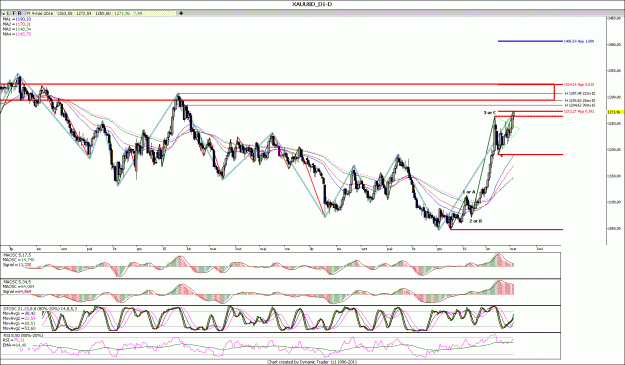Click the F button in chart toolbar

[x=14, y=13]
